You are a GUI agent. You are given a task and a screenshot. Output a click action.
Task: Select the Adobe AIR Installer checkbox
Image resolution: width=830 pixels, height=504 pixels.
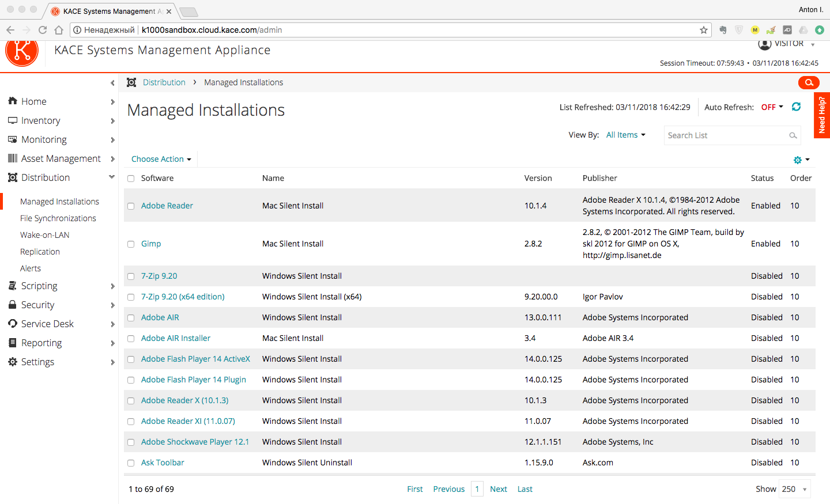click(x=131, y=339)
